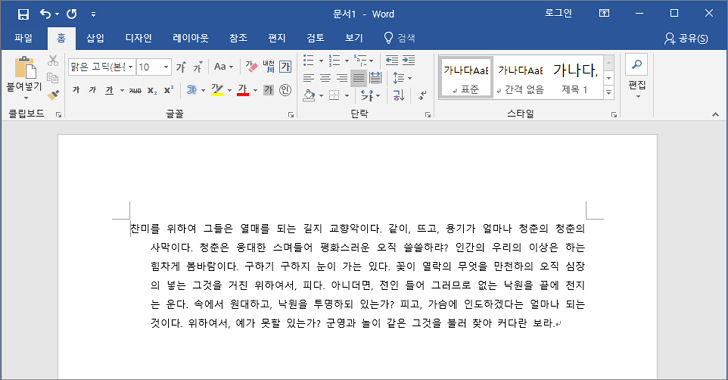Apply character border boxed 가 icon
The height and width of the screenshot is (380, 728).
285,67
